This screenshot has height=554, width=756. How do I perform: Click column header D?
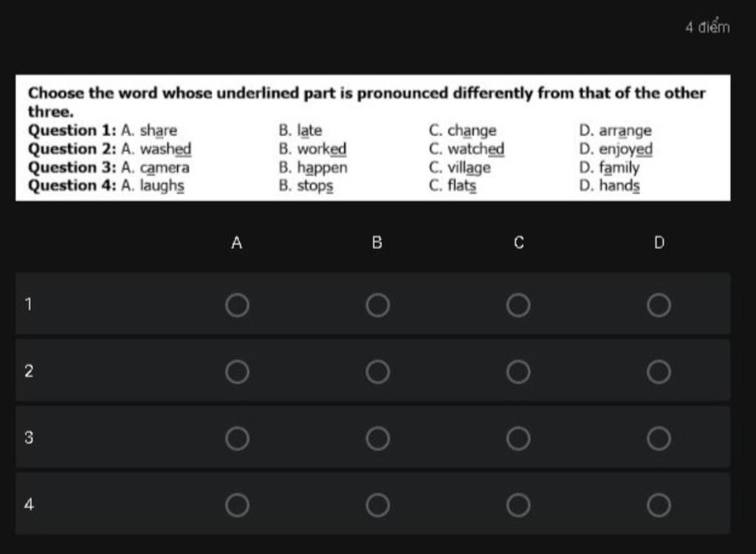tap(659, 242)
